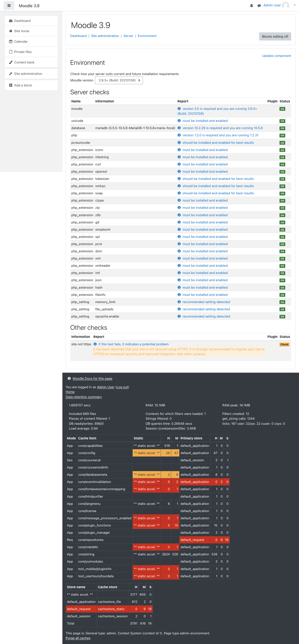Click the info icon in the pcreunicode row
This screenshot has width=299, height=644.
[179, 142]
